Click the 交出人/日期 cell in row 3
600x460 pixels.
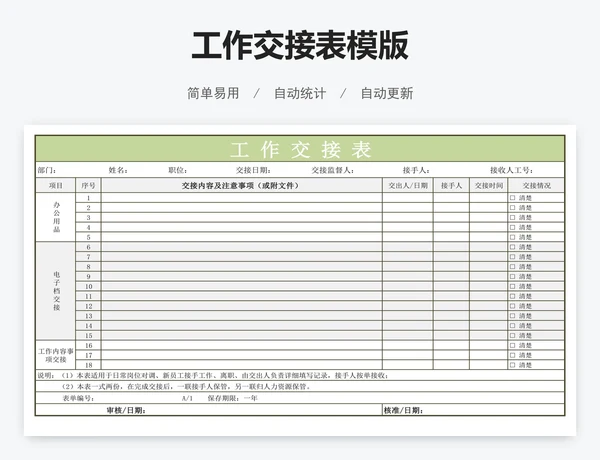[x=408, y=217]
